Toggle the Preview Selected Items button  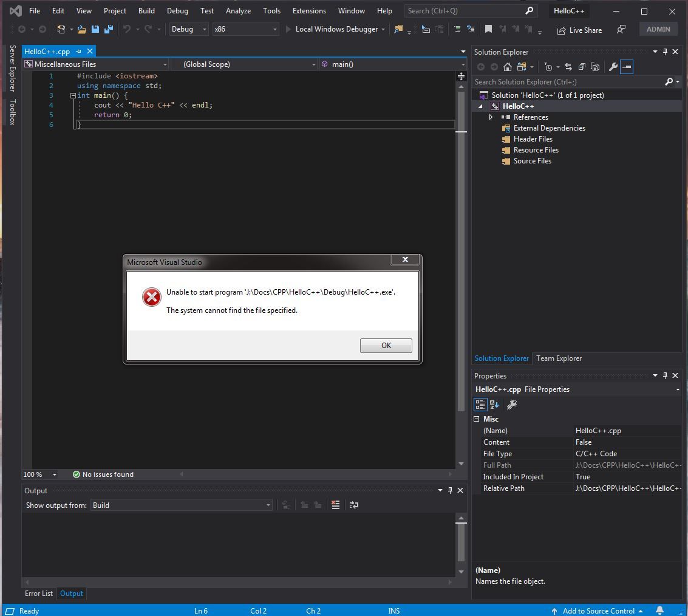click(627, 67)
